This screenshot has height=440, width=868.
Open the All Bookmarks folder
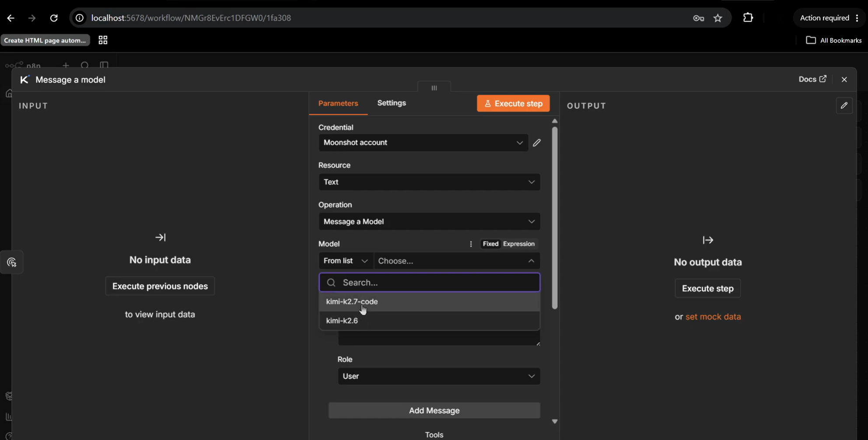[x=834, y=40]
